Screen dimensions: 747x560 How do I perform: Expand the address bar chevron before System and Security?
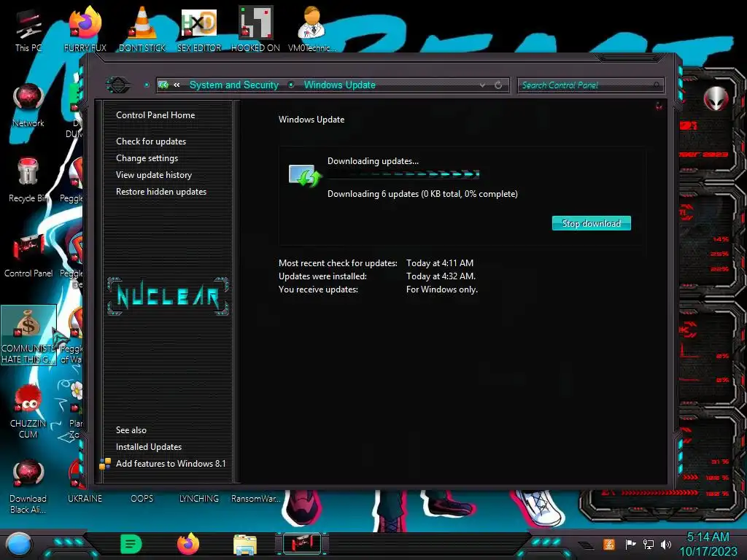coord(177,85)
